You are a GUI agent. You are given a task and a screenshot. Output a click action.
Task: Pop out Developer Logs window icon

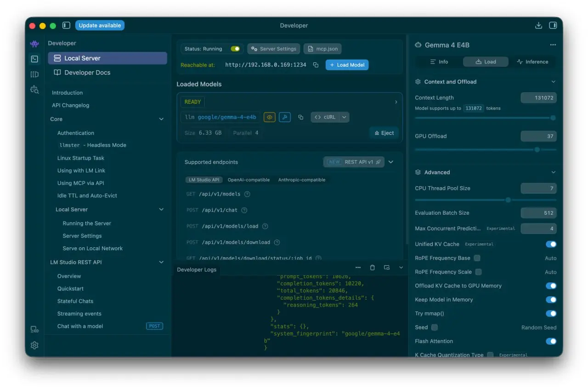[x=387, y=267]
